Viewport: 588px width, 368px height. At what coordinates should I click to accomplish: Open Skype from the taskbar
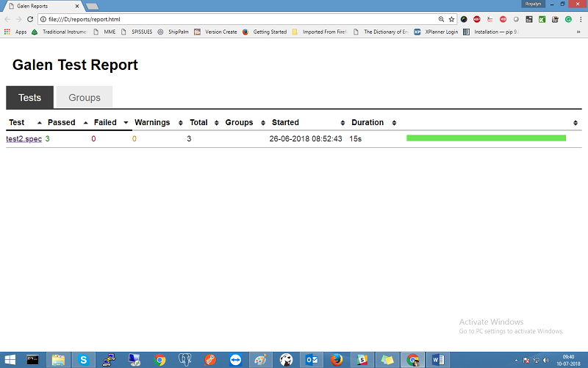83,360
